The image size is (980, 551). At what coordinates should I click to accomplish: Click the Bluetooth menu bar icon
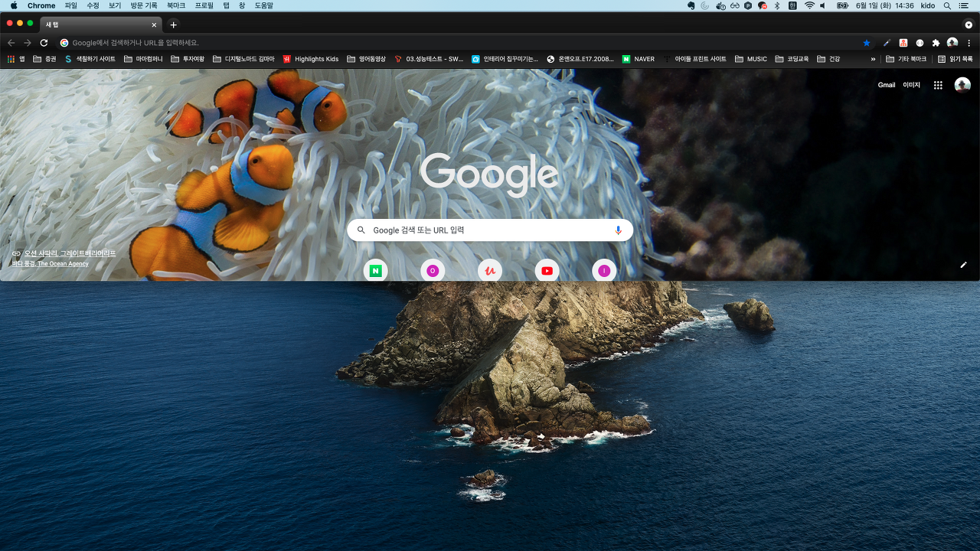[777, 5]
